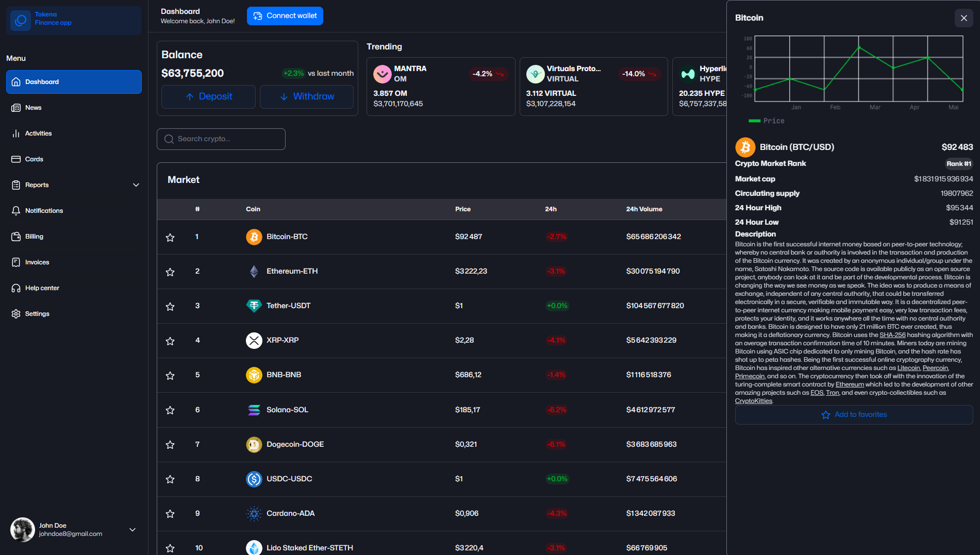Screen dimensions: 980x555
Task: Toggle favorite star for Bitcoin-BTC row
Action: 170,237
